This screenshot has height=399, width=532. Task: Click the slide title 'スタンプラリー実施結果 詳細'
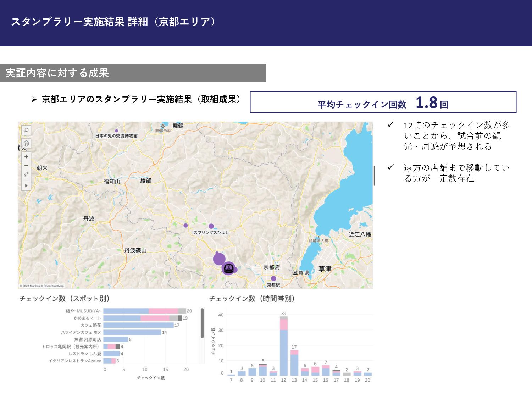tap(79, 22)
